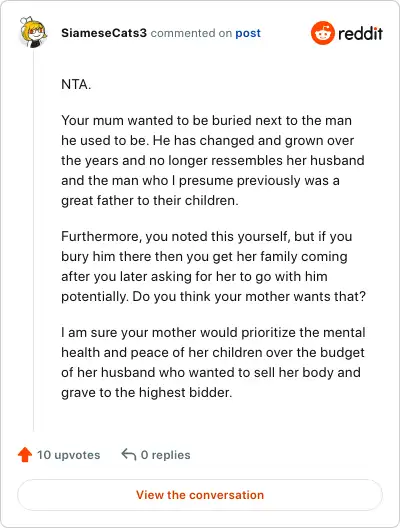Click the sentence "Do you think your mother wants that?"
400x528 pixels.
[x=249, y=296]
